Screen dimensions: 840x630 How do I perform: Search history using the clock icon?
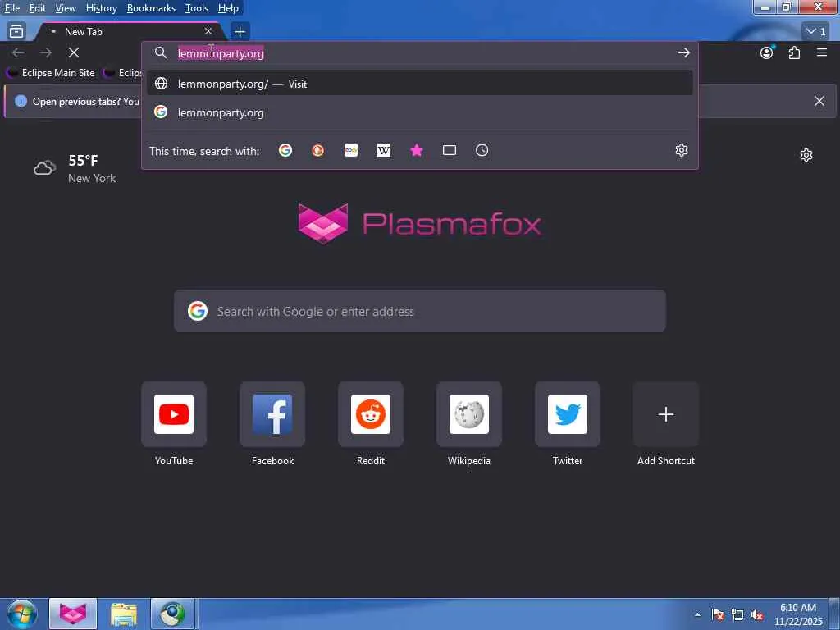point(482,151)
